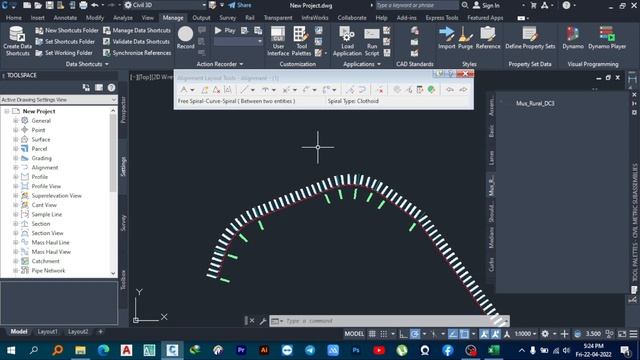
Task: Expand the Pipe Network tree node
Action: pyautogui.click(x=16, y=270)
